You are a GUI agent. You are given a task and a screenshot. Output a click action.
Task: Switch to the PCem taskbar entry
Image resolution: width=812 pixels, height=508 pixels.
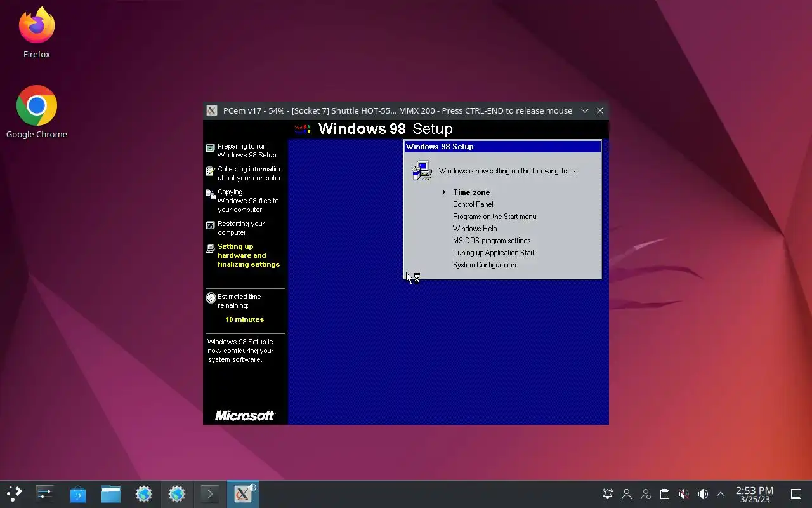243,494
